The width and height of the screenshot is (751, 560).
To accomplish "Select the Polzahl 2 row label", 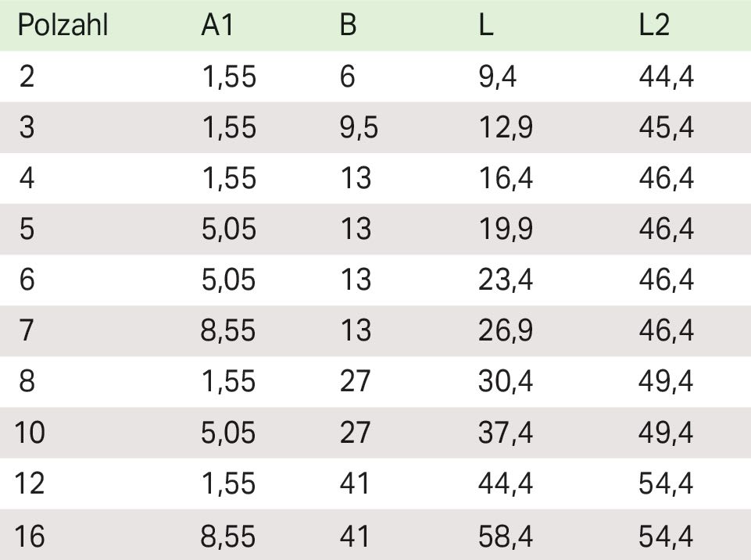I will pos(27,77).
